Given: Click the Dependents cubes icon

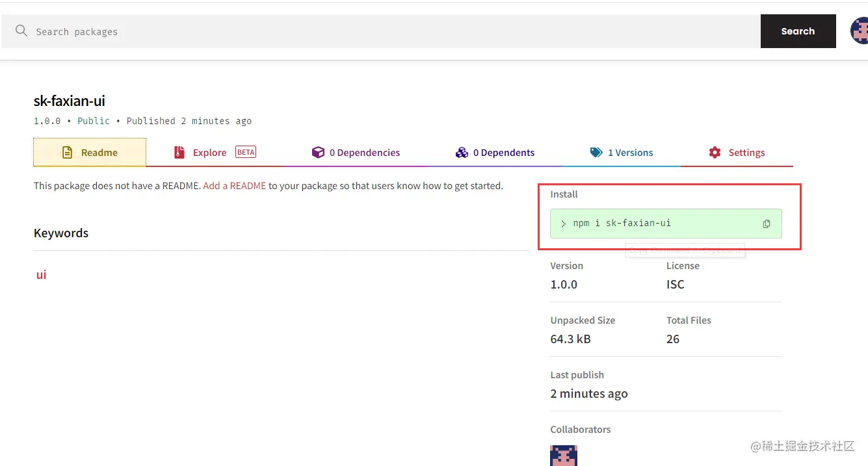Looking at the screenshot, I should [462, 153].
